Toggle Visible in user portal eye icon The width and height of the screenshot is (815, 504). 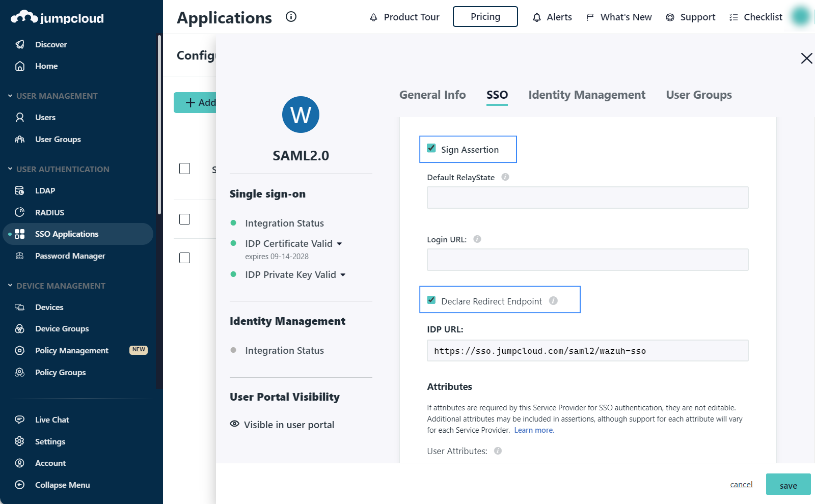coord(234,424)
